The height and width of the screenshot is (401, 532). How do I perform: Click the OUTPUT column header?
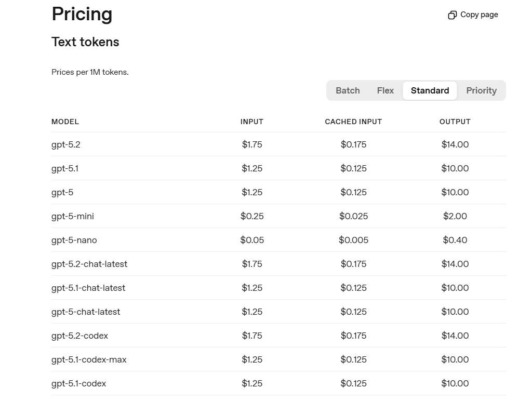[x=455, y=122]
